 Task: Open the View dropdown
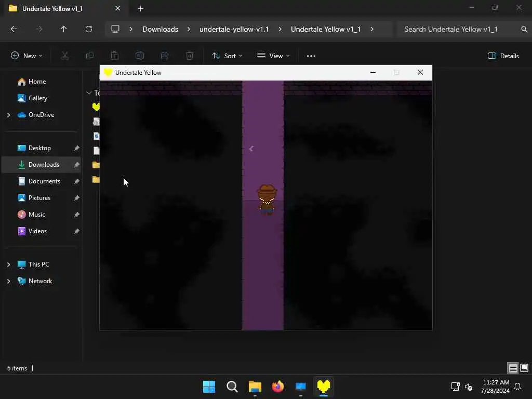click(273, 56)
